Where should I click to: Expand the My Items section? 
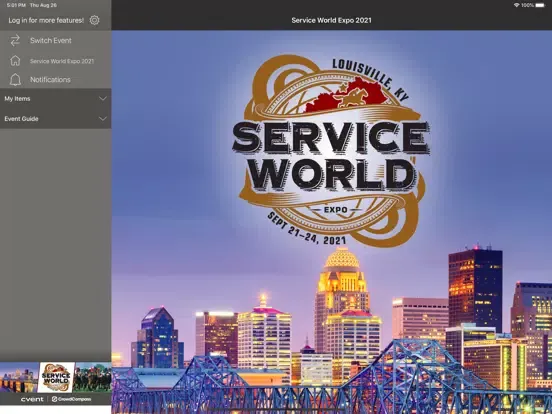point(56,99)
